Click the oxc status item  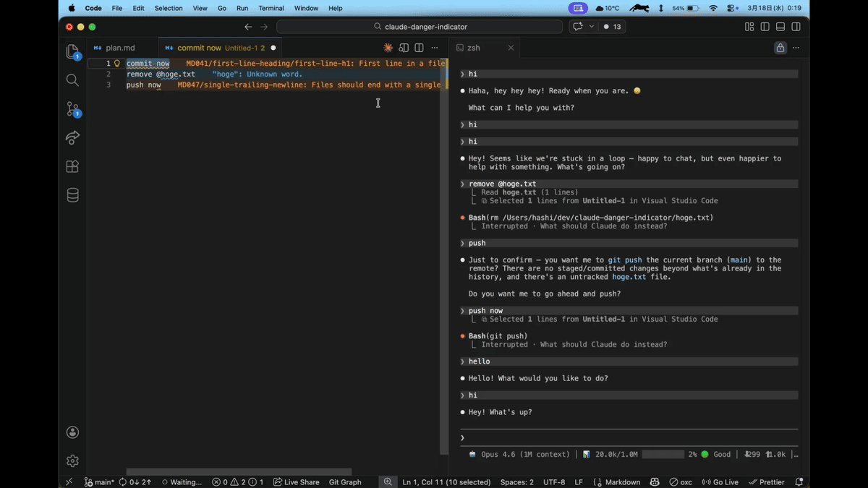[681, 481]
